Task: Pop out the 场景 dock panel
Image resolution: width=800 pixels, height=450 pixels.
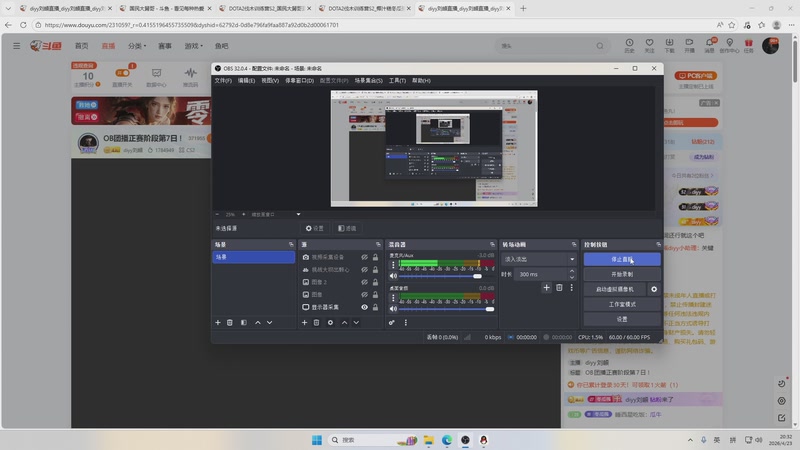Action: coord(291,244)
